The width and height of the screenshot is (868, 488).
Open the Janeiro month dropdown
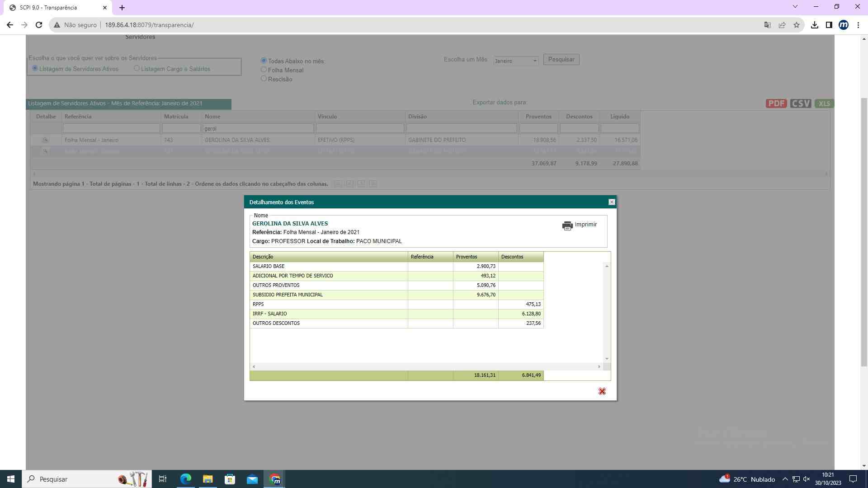(516, 61)
